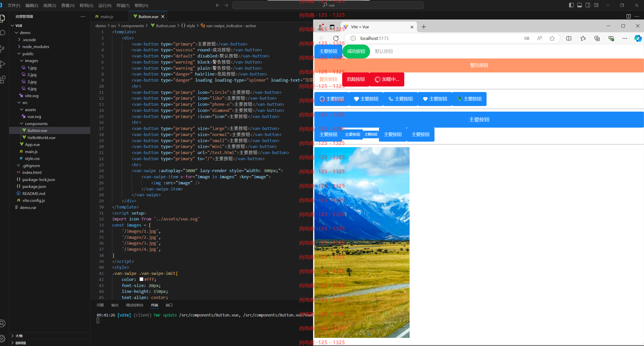Open browser translate icon

(x=527, y=38)
